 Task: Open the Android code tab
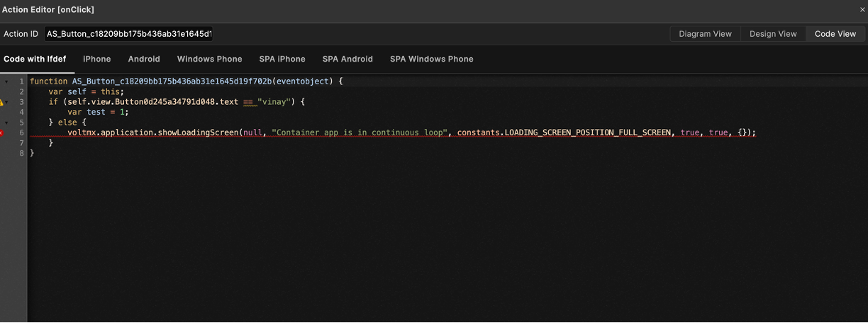click(x=144, y=59)
